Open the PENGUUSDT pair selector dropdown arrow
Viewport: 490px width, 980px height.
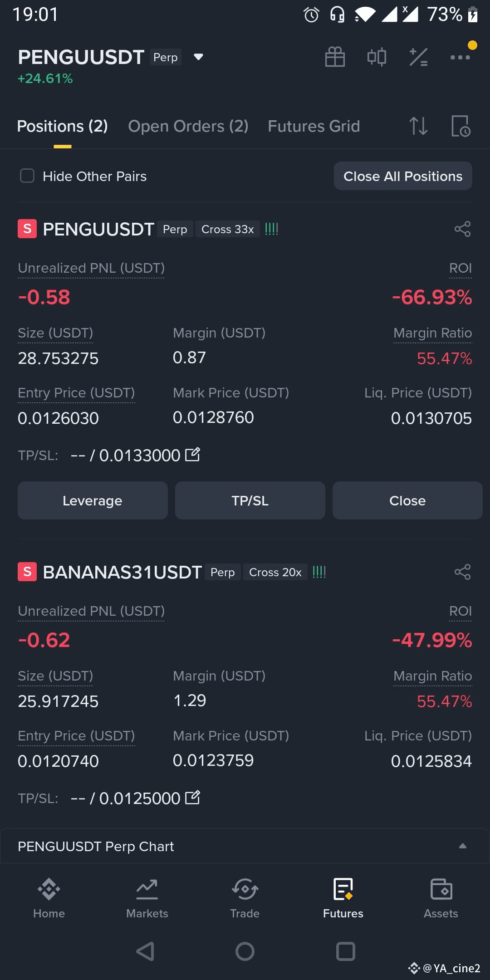(198, 57)
